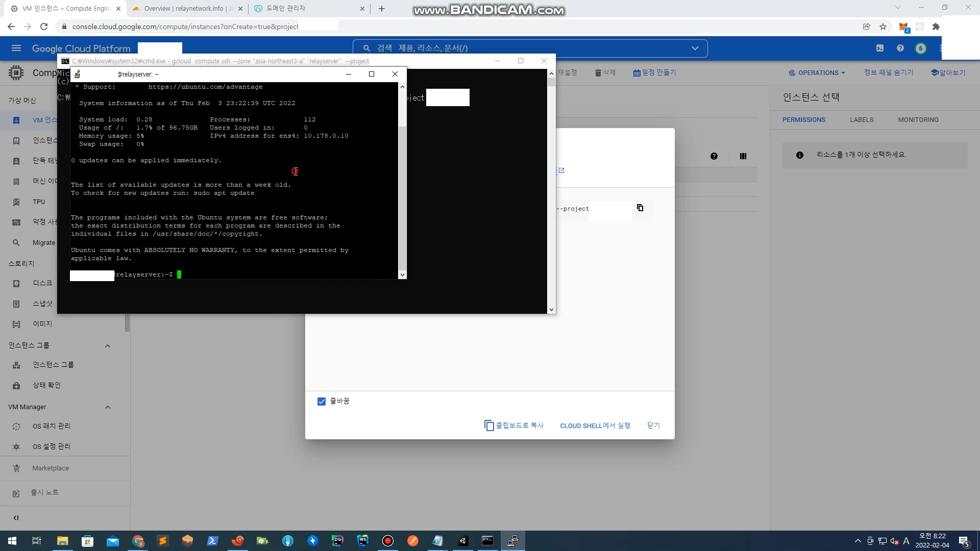Click CLOUD SHELL에서 실행 button
Screen dimensions: 980x551
pyautogui.click(x=595, y=425)
